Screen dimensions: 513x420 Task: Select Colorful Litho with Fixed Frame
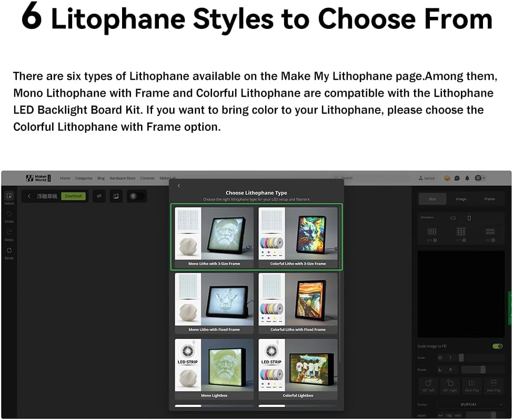tap(298, 303)
